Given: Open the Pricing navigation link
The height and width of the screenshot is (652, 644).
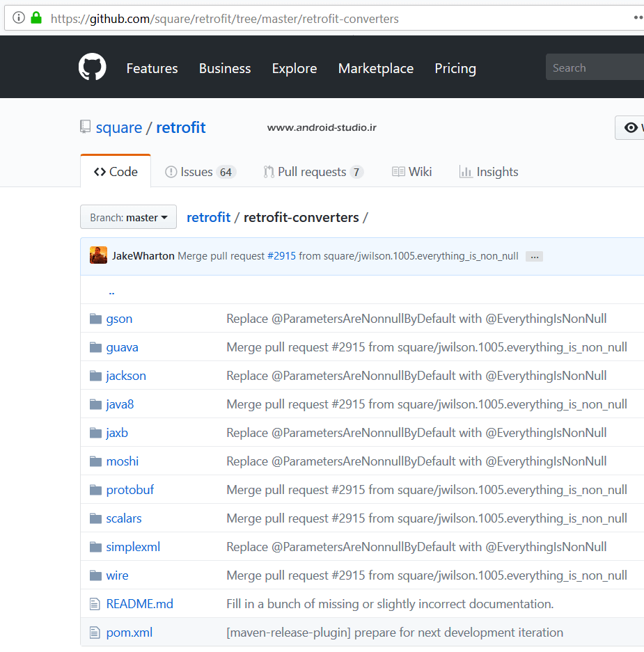Looking at the screenshot, I should point(455,68).
